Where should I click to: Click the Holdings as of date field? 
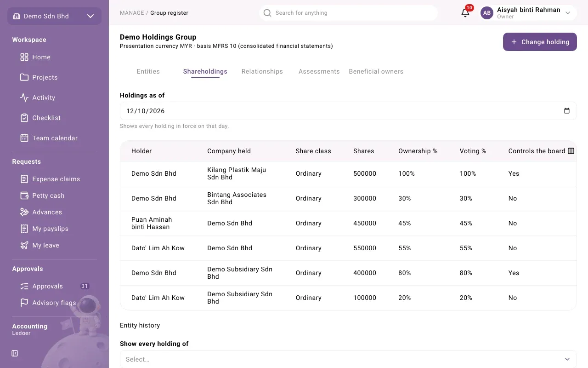coord(348,111)
